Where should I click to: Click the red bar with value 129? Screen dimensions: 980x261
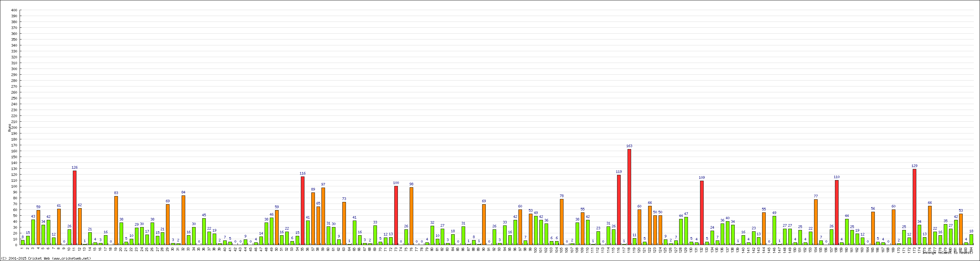(x=915, y=207)
